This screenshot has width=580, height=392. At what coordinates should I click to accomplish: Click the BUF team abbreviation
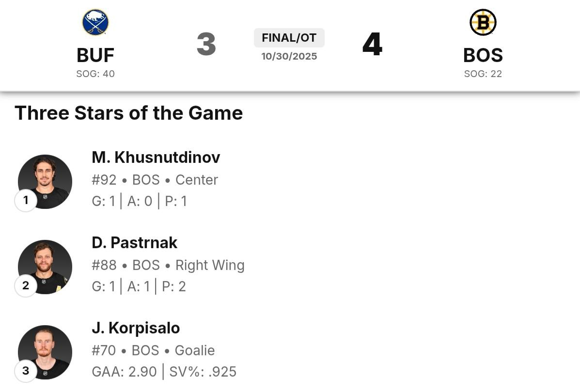[95, 55]
